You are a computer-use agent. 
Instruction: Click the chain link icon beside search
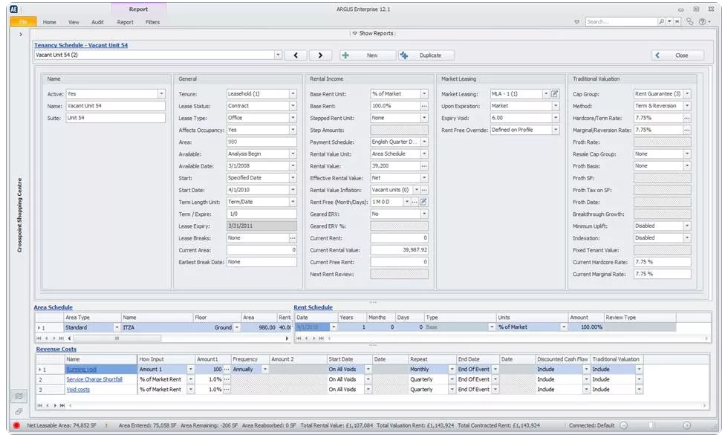pos(689,22)
